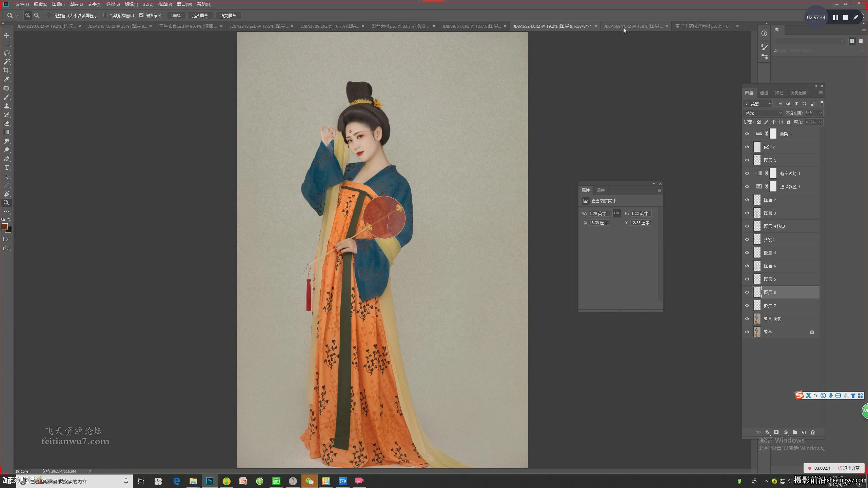Pause the screen recording

[835, 17]
